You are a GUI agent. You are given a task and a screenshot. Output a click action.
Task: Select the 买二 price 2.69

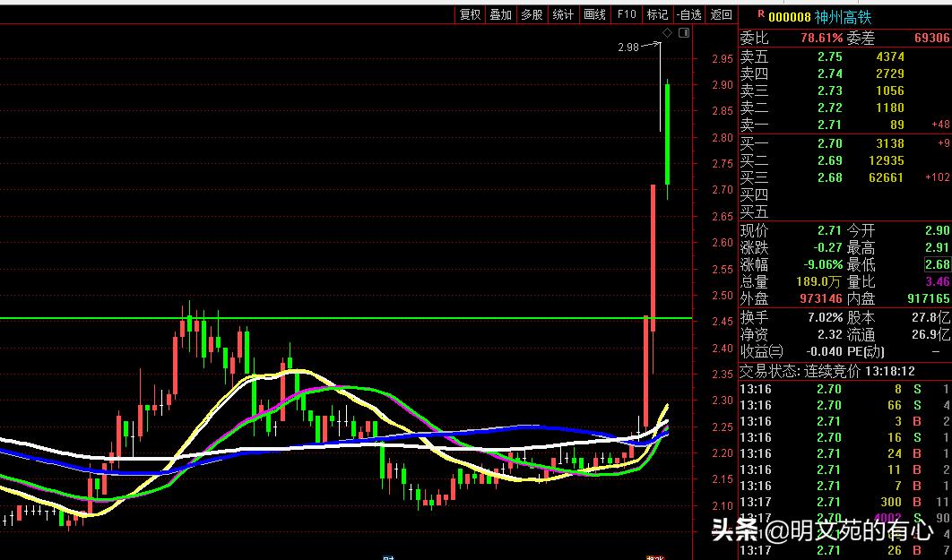[829, 160]
